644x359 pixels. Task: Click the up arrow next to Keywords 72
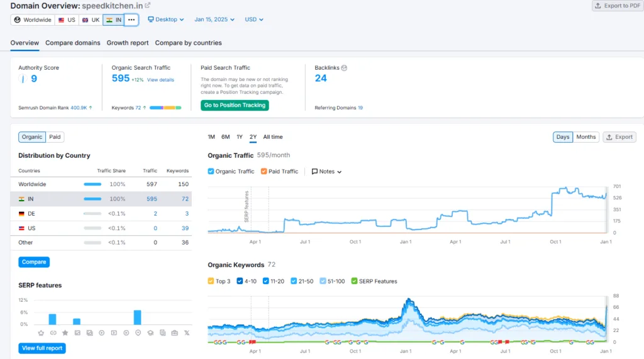click(144, 108)
